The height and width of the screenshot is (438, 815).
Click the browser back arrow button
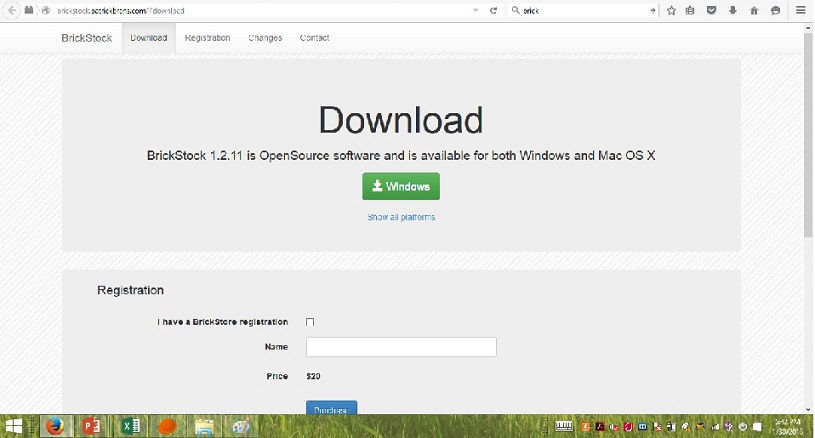(11, 10)
